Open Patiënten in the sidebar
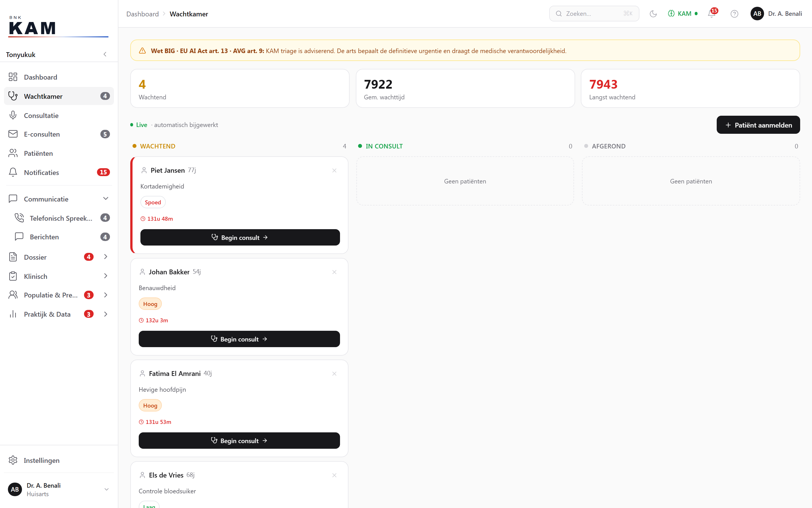This screenshot has width=812, height=508. click(59, 153)
